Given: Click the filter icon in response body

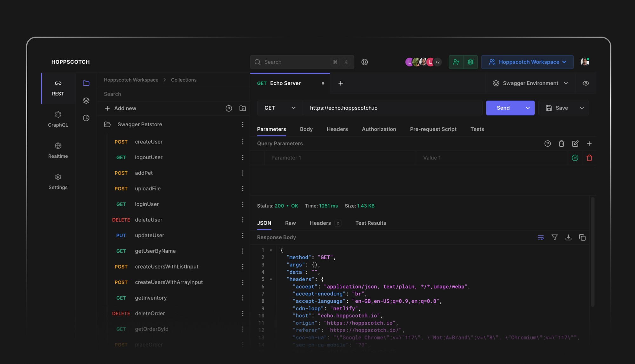Looking at the screenshot, I should click(555, 238).
